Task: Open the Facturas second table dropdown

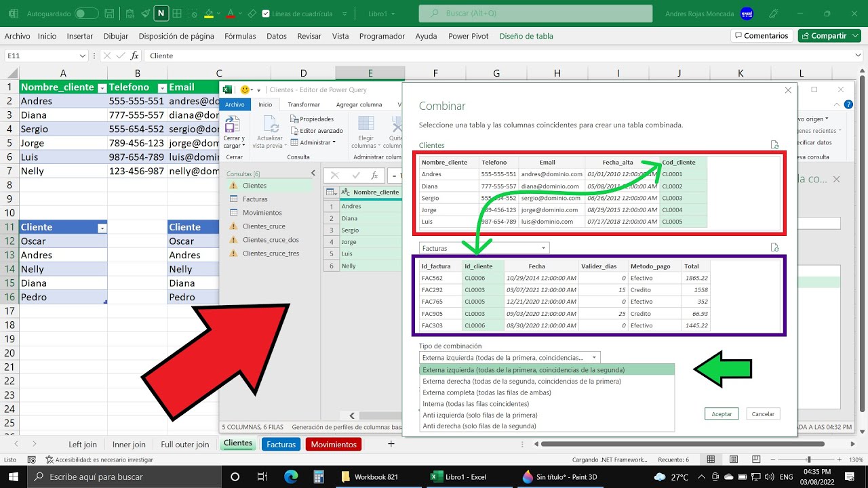Action: click(x=484, y=248)
